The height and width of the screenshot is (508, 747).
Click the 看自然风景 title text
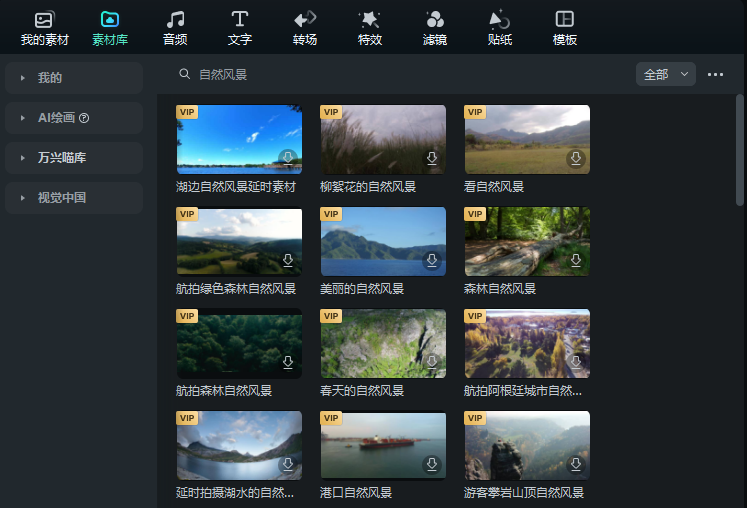pyautogui.click(x=494, y=186)
